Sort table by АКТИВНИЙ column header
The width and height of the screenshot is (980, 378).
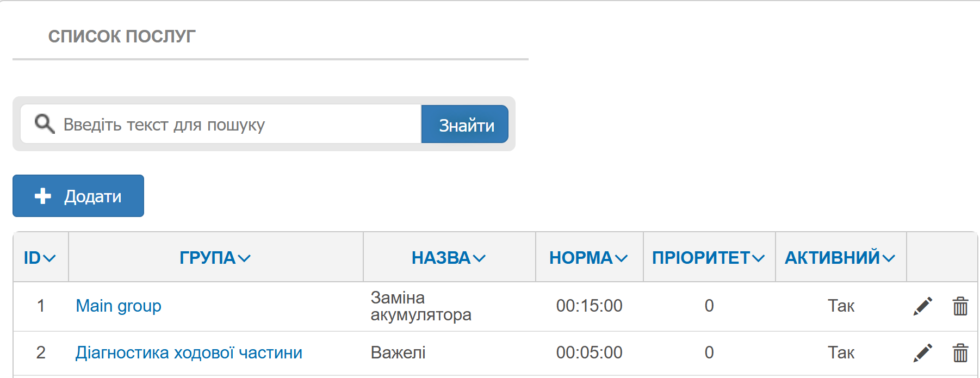point(840,258)
